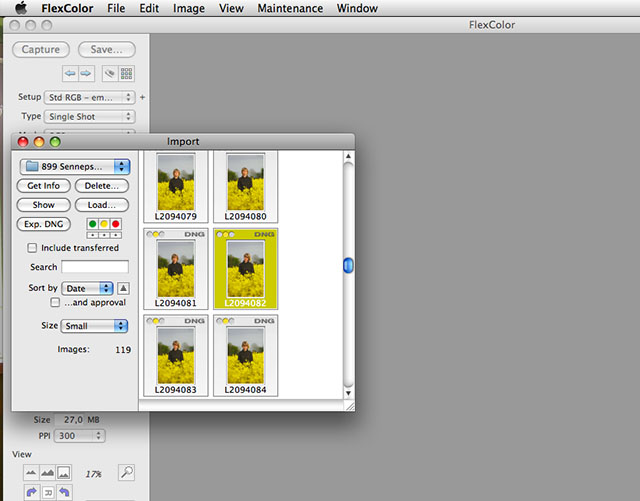This screenshot has width=640, height=501.
Task: Select thumbnail L2094084
Action: (x=245, y=356)
